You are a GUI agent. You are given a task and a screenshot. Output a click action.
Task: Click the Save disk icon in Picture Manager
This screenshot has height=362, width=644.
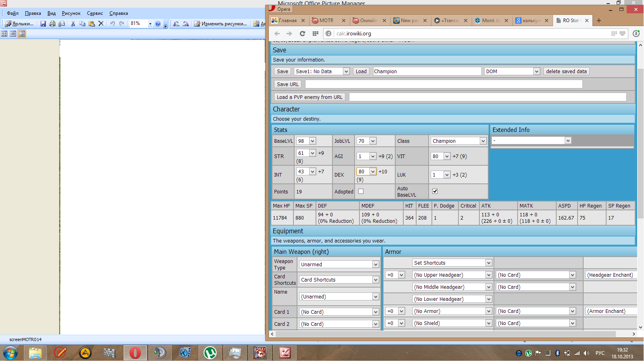43,24
